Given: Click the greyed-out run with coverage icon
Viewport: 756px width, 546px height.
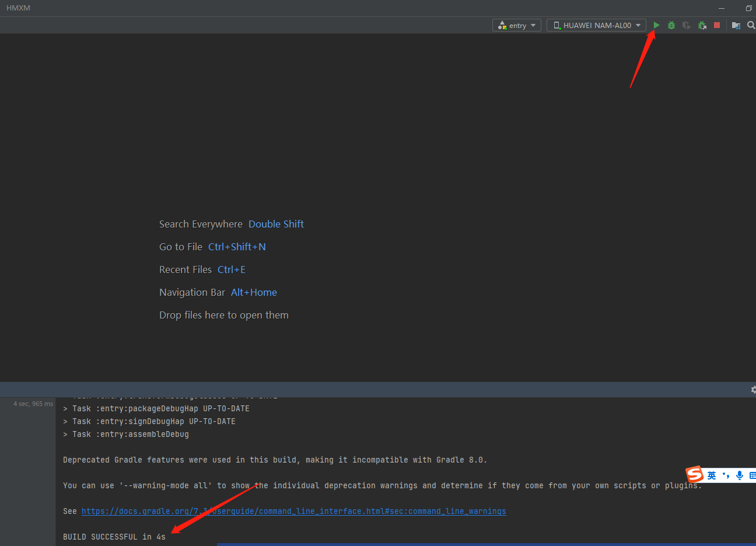Looking at the screenshot, I should 687,25.
